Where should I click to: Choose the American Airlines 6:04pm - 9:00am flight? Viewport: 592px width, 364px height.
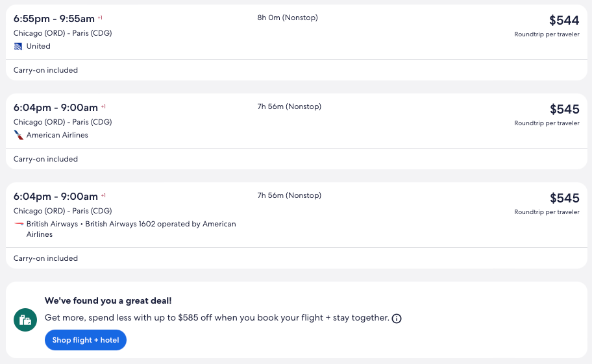click(55, 108)
